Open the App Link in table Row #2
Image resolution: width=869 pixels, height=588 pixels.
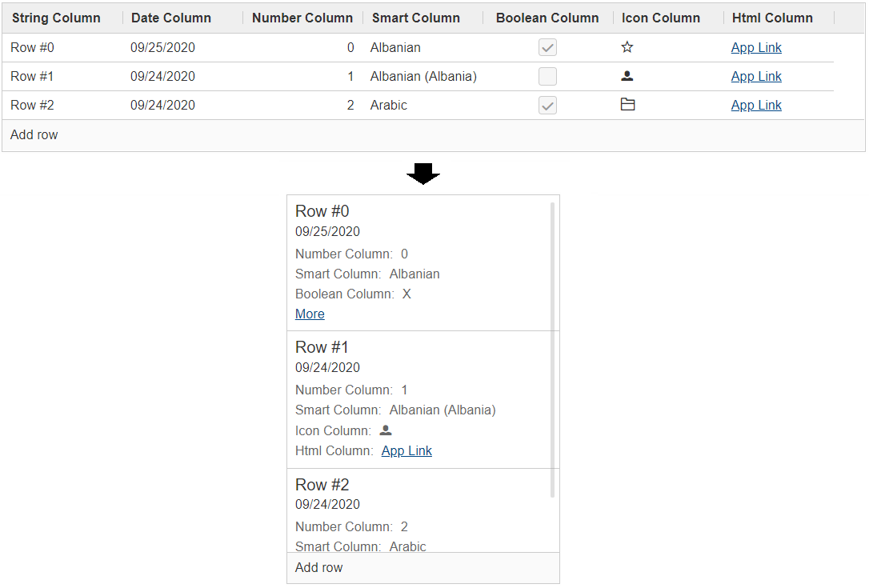(x=756, y=105)
